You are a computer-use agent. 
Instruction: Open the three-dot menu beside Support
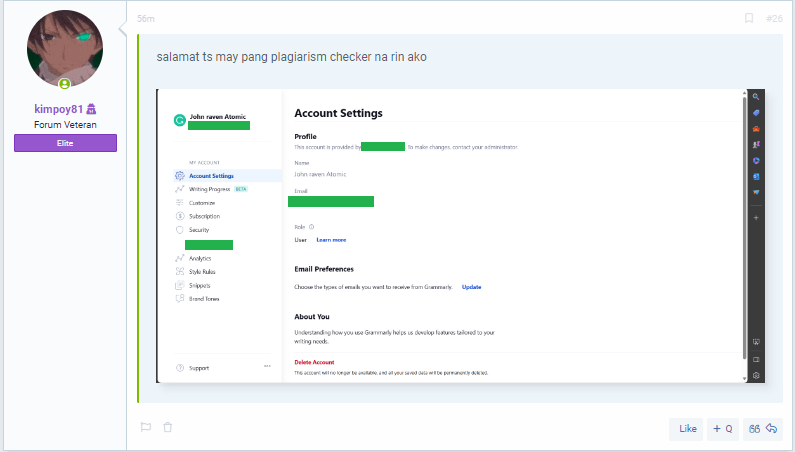[x=267, y=366]
